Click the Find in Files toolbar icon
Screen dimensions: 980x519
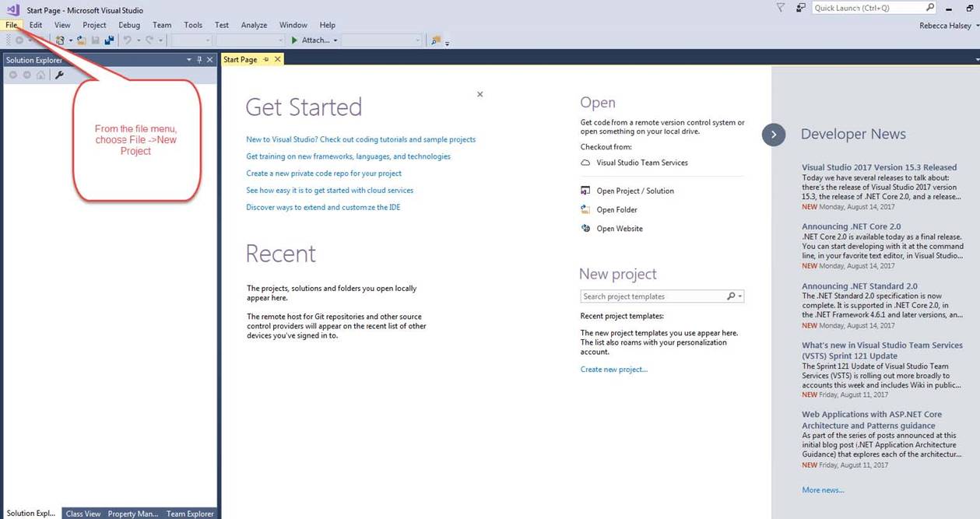click(435, 40)
